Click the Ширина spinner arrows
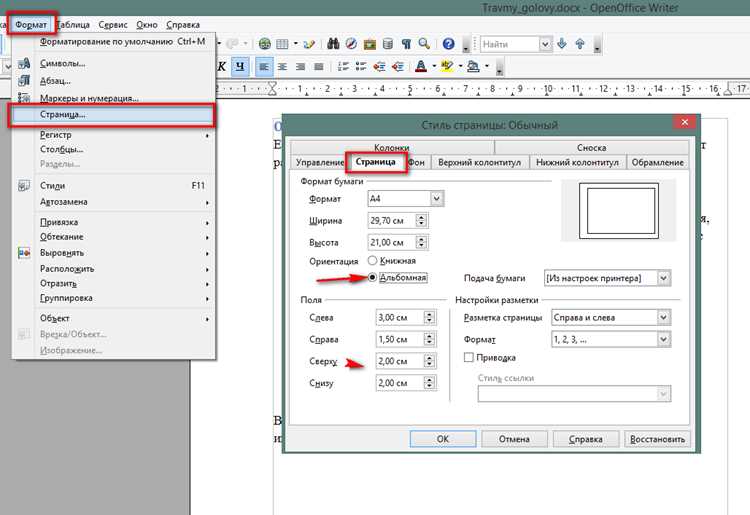750x515 pixels. coord(421,220)
